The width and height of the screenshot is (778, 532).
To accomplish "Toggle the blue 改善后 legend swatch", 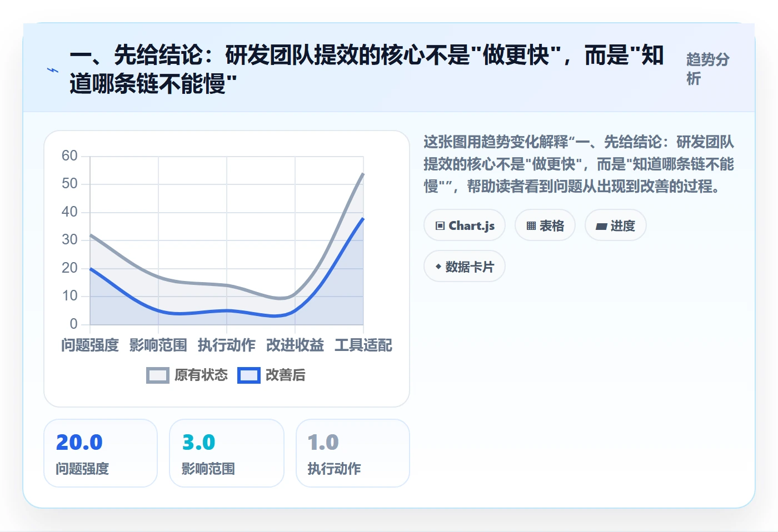I will 249,375.
